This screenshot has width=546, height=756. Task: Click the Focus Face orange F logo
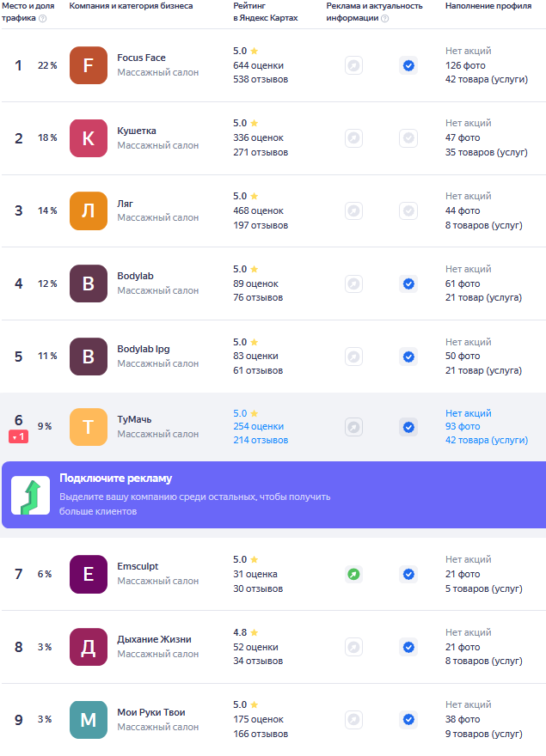89,65
